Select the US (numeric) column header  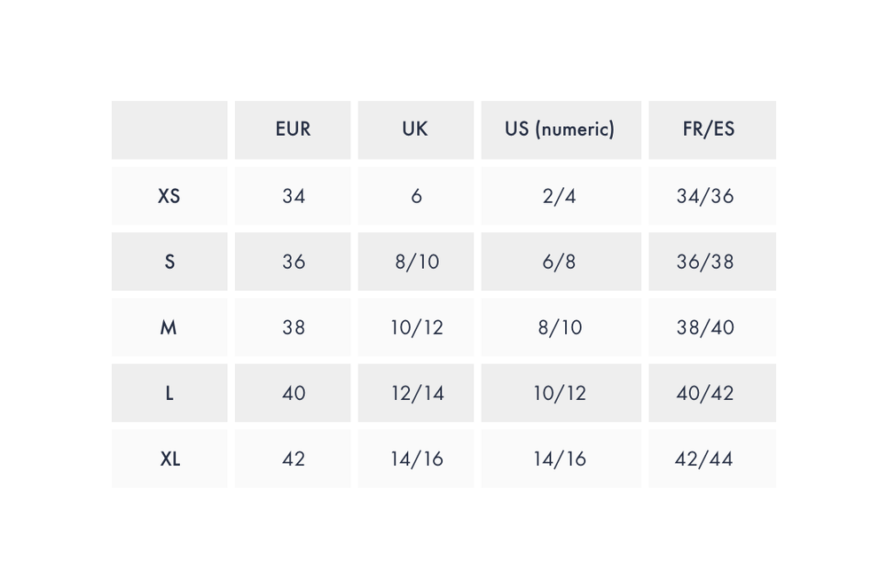(x=560, y=129)
